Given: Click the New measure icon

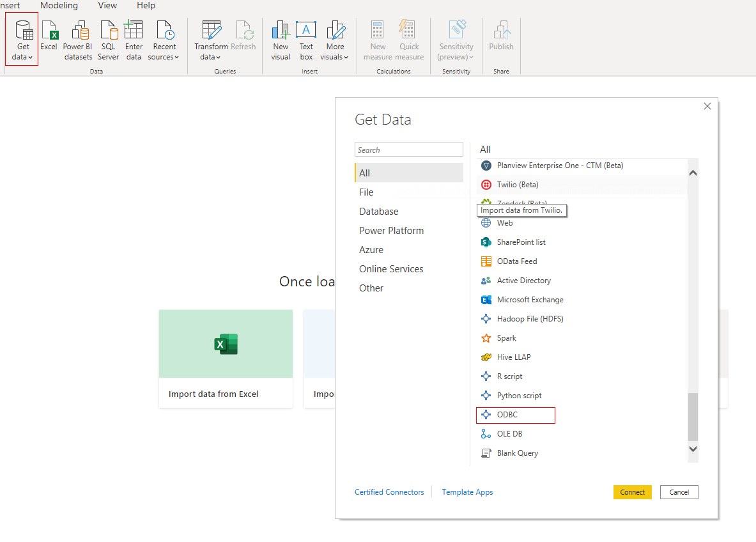Looking at the screenshot, I should (378, 40).
